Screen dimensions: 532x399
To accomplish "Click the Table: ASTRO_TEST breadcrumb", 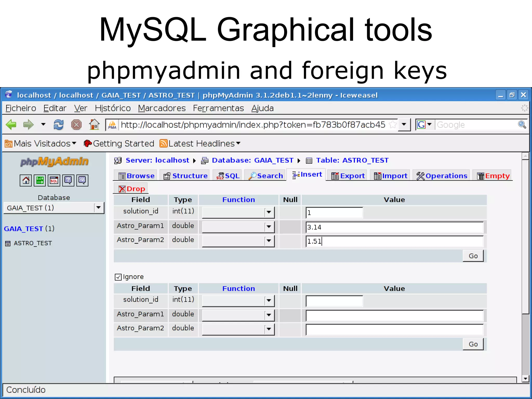I will tap(352, 160).
